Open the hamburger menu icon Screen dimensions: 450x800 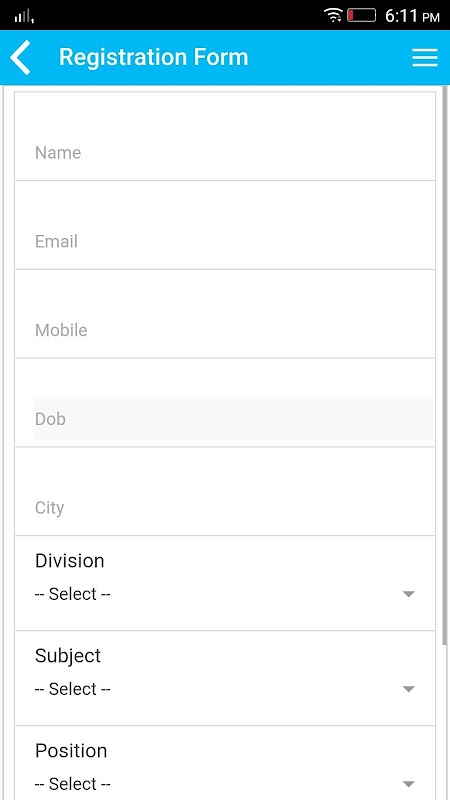pyautogui.click(x=424, y=57)
